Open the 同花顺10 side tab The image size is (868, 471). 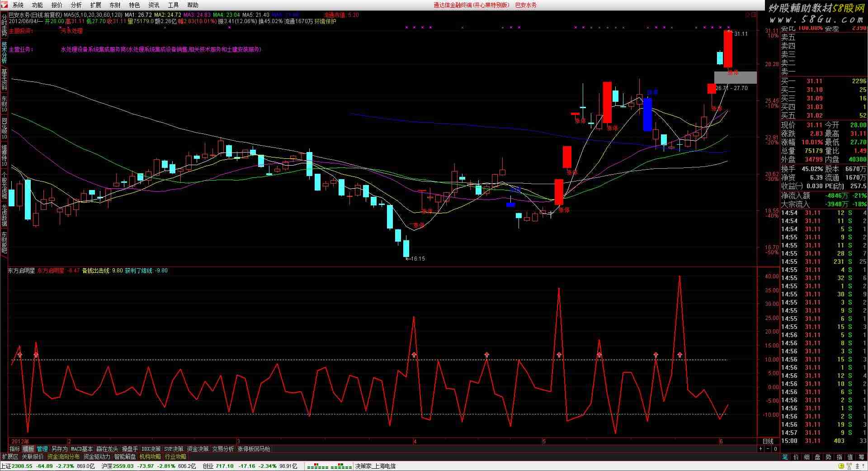coord(4,128)
